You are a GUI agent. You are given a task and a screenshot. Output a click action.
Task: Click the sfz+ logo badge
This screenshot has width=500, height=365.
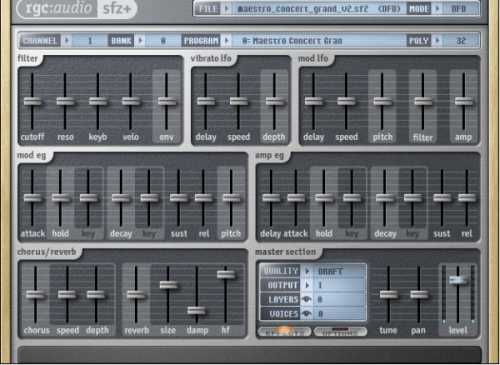click(x=117, y=8)
